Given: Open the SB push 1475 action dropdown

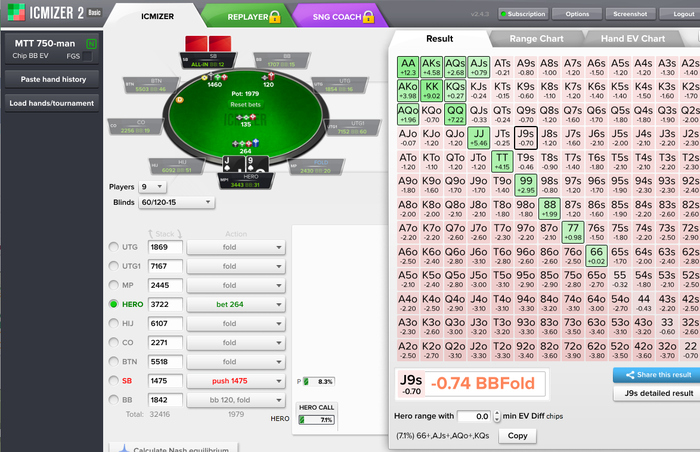Looking at the screenshot, I should coord(236,381).
